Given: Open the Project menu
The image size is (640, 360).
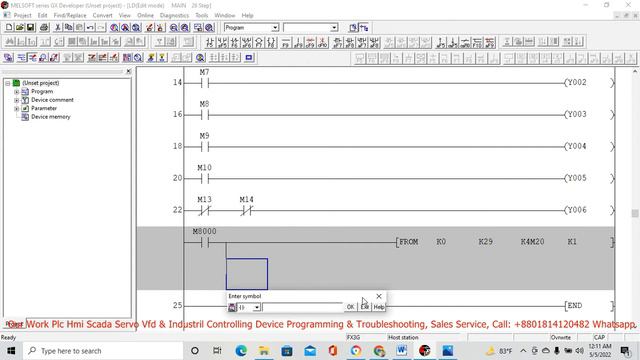Looking at the screenshot, I should click(22, 15).
